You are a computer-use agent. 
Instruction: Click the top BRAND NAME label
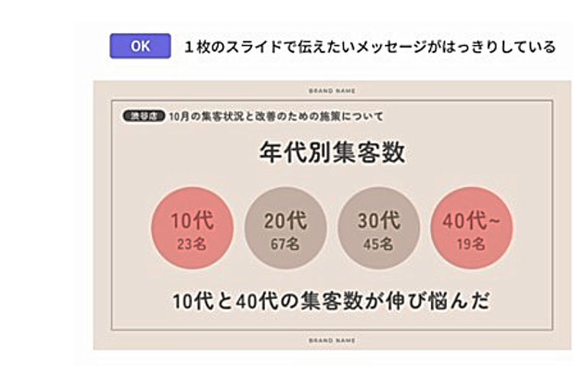[x=332, y=90]
